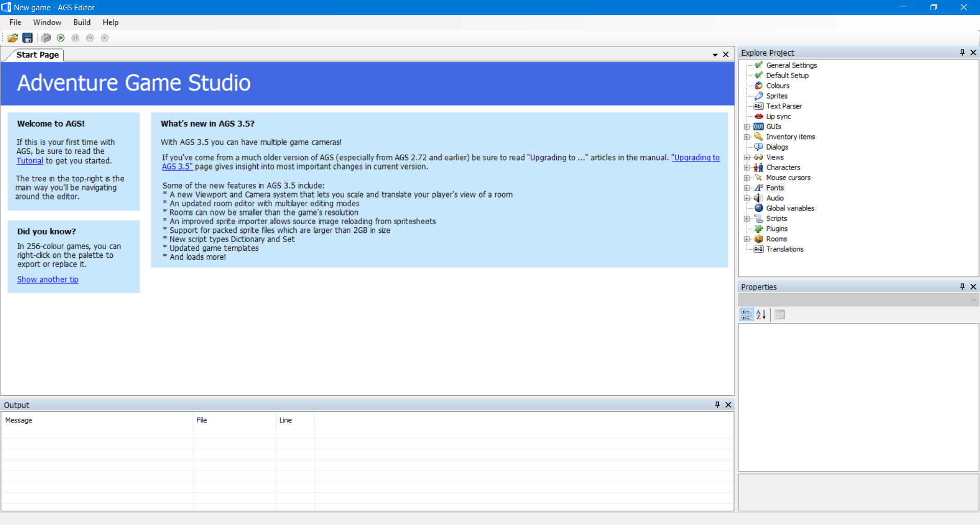Viewport: 980px width, 525px height.
Task: Select the GUIs icon in project tree
Action: point(759,126)
